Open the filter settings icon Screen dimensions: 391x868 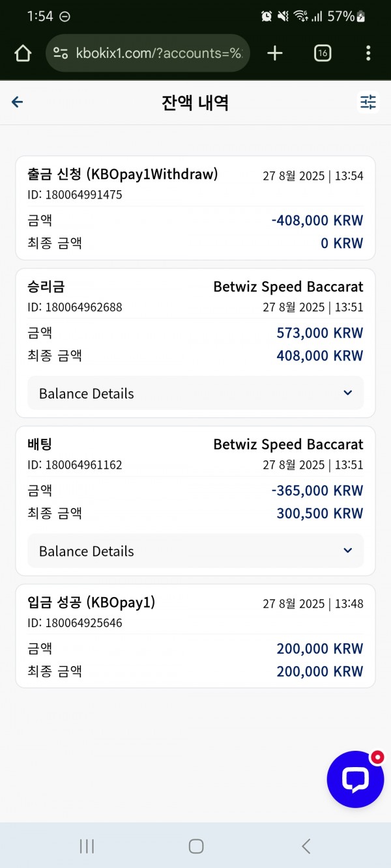[368, 102]
